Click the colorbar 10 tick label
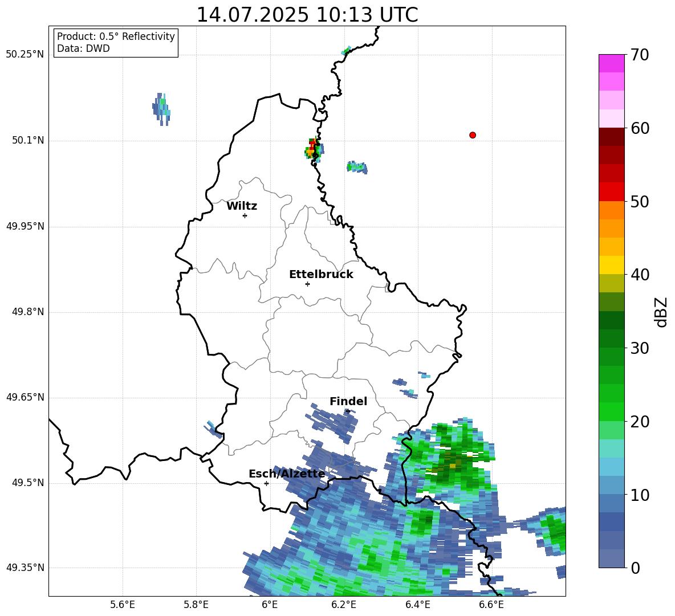675x616 pixels. click(x=640, y=495)
